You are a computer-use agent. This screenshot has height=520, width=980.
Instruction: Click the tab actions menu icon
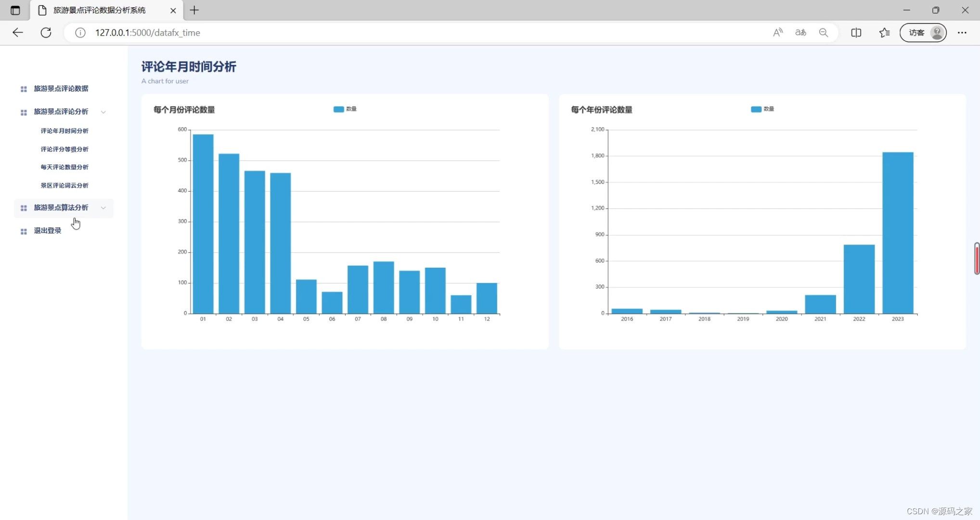[x=15, y=10]
